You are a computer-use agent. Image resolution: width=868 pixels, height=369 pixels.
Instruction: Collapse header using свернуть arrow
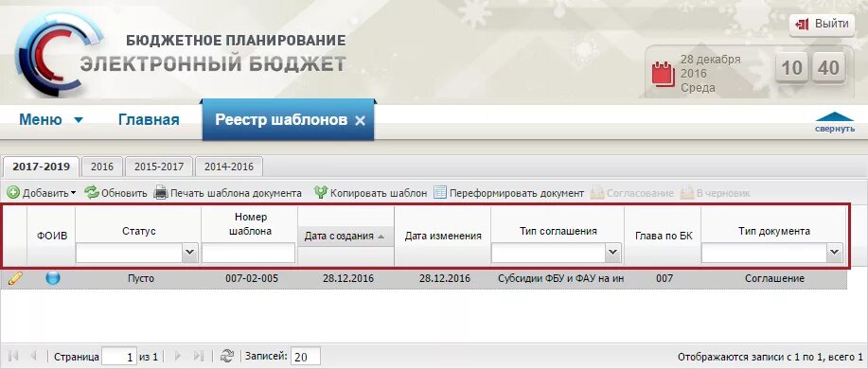tap(835, 122)
